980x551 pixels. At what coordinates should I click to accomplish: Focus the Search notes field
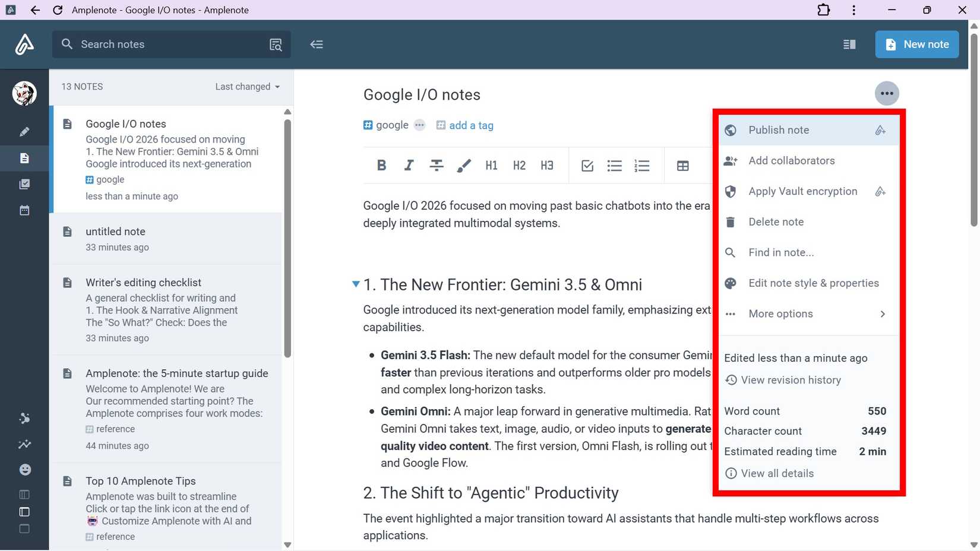click(172, 45)
